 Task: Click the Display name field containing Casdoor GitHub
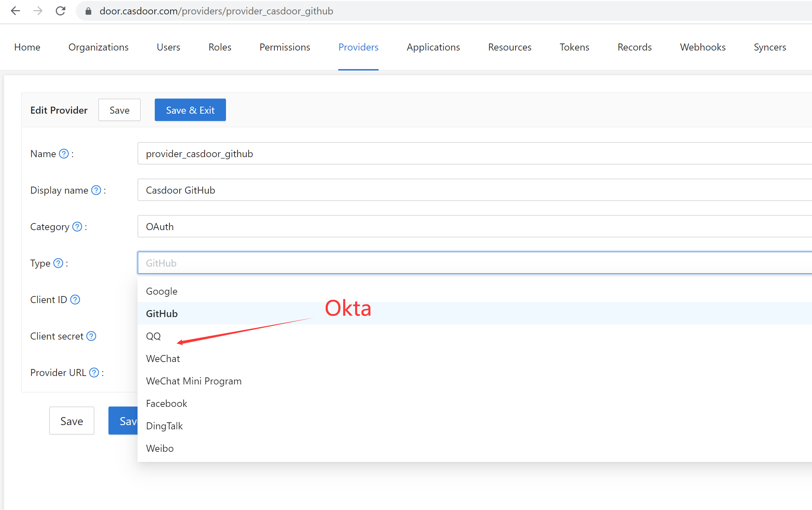(x=316, y=190)
